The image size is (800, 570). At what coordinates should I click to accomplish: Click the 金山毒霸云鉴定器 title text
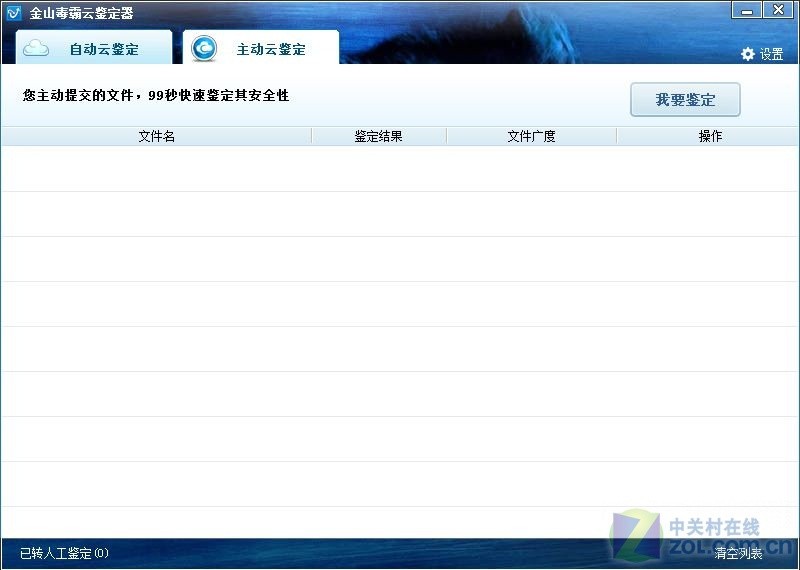(x=82, y=13)
